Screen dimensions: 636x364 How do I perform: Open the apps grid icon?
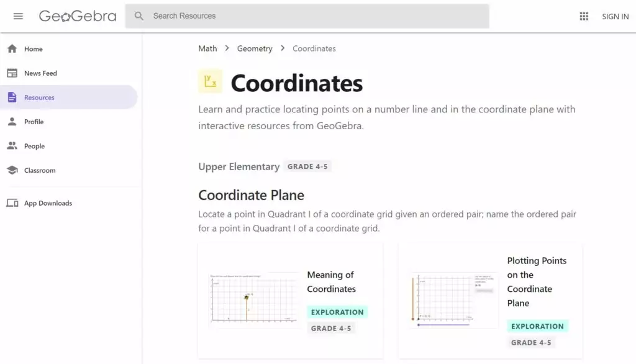[x=584, y=16]
